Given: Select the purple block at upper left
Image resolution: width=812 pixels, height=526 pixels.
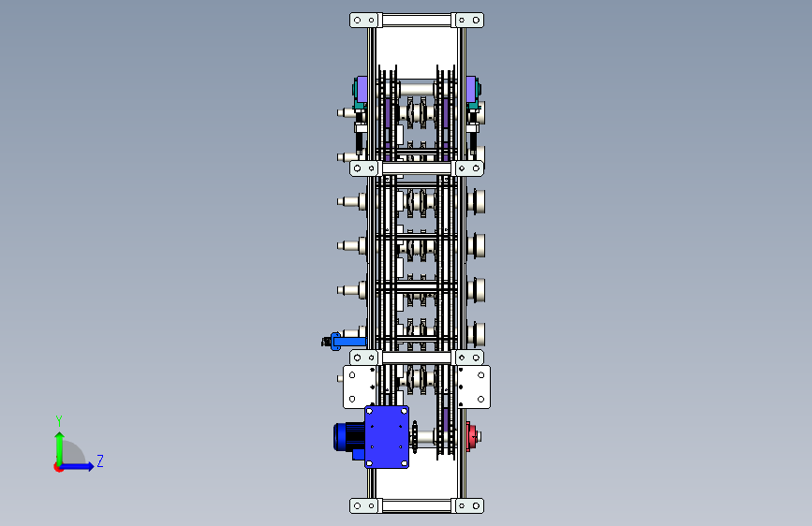Looking at the screenshot, I should (x=362, y=89).
